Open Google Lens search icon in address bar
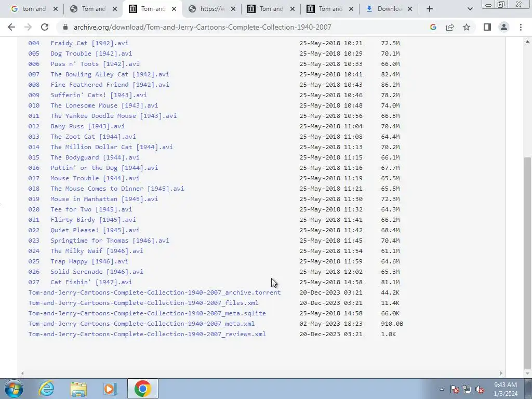The image size is (532, 399). (433, 27)
